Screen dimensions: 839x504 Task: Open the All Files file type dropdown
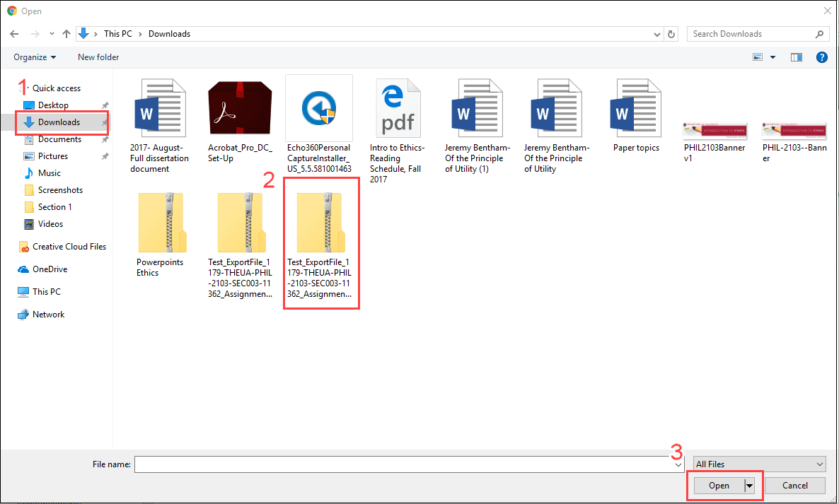pyautogui.click(x=759, y=464)
